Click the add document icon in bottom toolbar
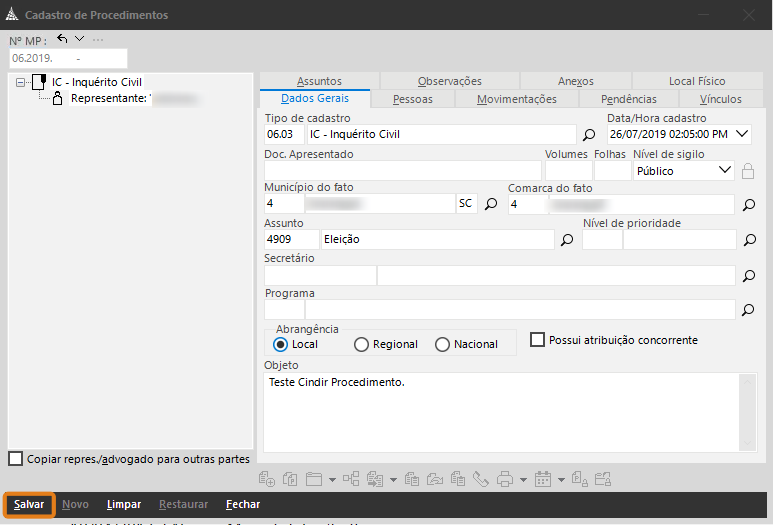This screenshot has height=525, width=773. 267,479
